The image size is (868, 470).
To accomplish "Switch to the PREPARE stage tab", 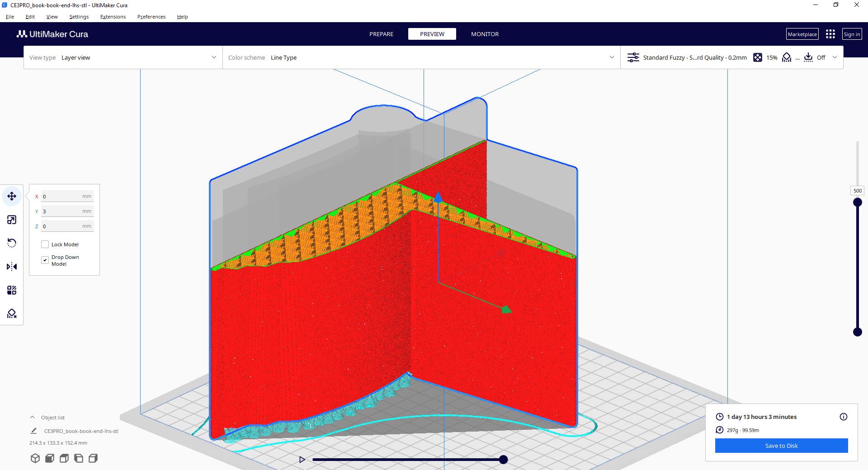I will coord(381,34).
